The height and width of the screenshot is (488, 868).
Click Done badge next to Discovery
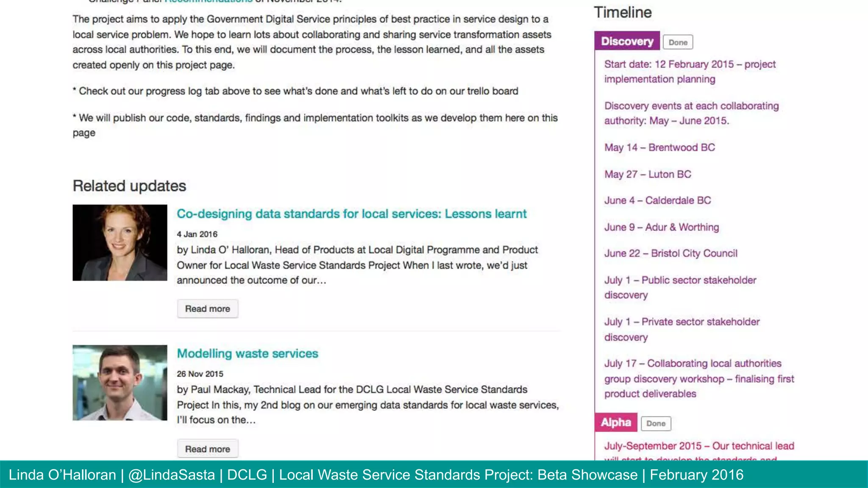pyautogui.click(x=678, y=42)
